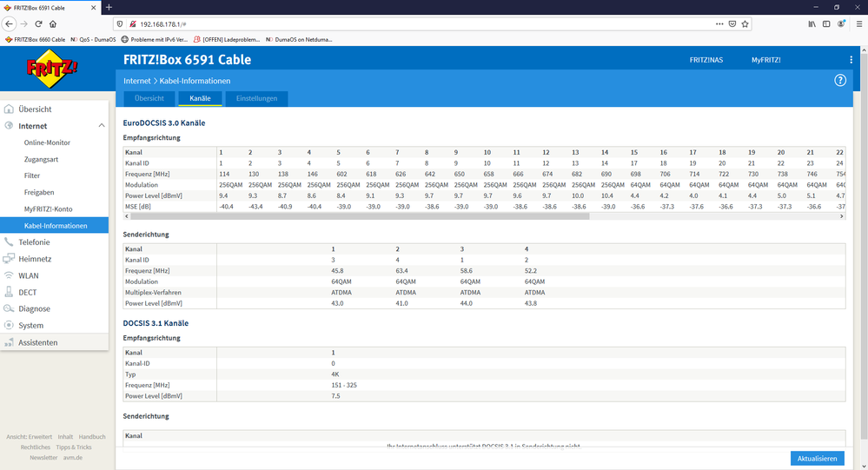The width and height of the screenshot is (868, 470).
Task: Click the browser forward arrow
Action: pos(23,23)
